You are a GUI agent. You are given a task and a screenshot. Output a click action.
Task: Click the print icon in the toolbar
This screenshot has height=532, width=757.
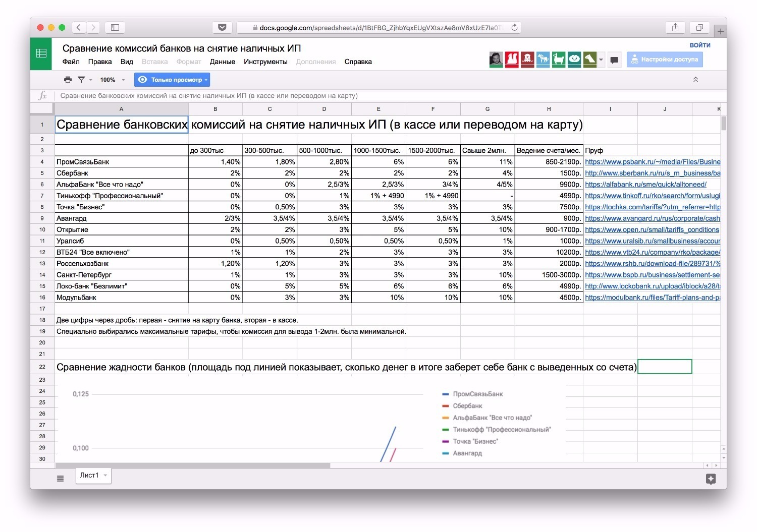click(68, 80)
